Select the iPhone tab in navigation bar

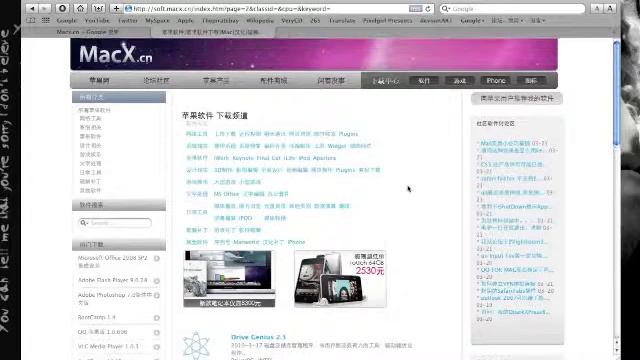pyautogui.click(x=496, y=80)
